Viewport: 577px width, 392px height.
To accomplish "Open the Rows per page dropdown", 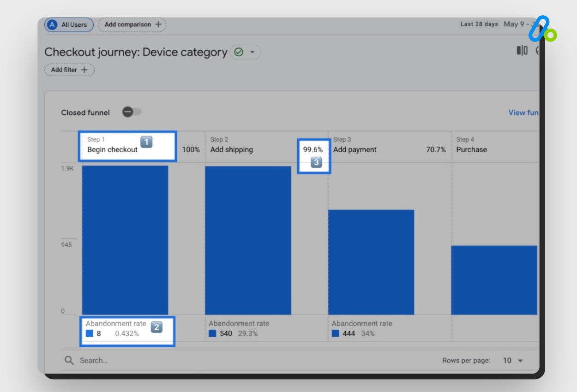I will pos(513,360).
